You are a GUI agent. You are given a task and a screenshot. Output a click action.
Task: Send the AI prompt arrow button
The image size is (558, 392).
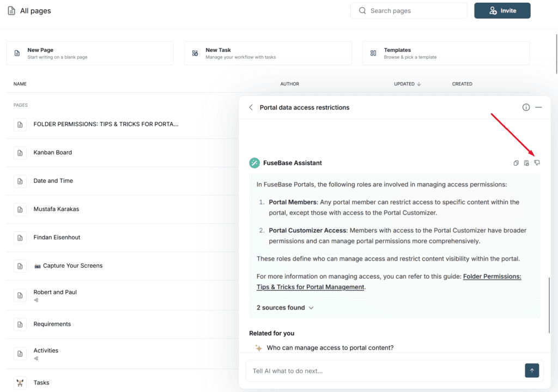[x=532, y=371]
